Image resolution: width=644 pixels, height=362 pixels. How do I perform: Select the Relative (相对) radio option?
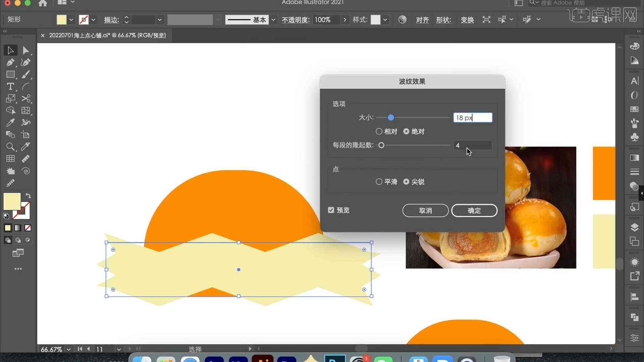[379, 131]
